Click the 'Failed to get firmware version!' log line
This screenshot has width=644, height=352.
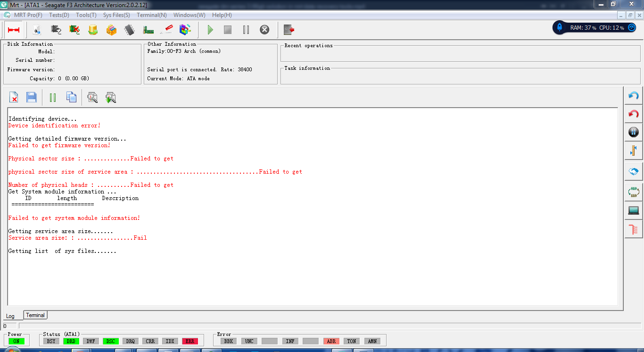[x=59, y=145]
